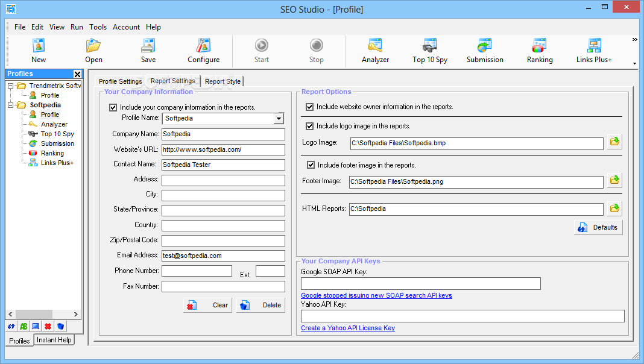644x364 pixels.
Task: Select Profile under Trendmetrix Software
Action: [49, 95]
